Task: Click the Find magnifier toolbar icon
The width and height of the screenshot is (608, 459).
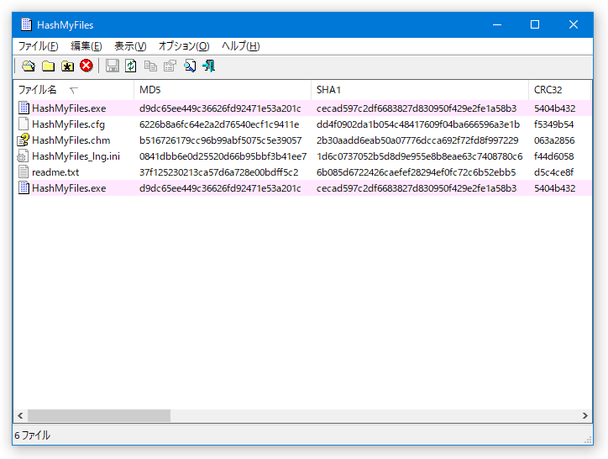Action: pos(190,66)
